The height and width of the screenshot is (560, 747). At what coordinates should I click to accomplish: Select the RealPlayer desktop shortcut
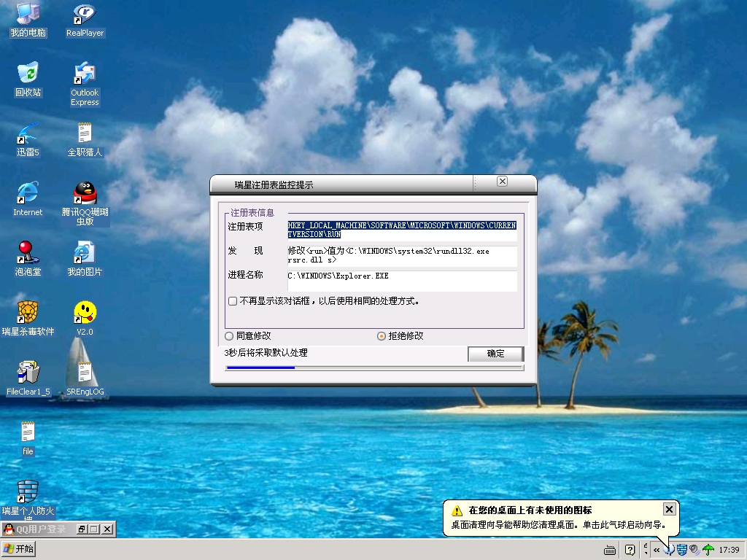point(85,19)
